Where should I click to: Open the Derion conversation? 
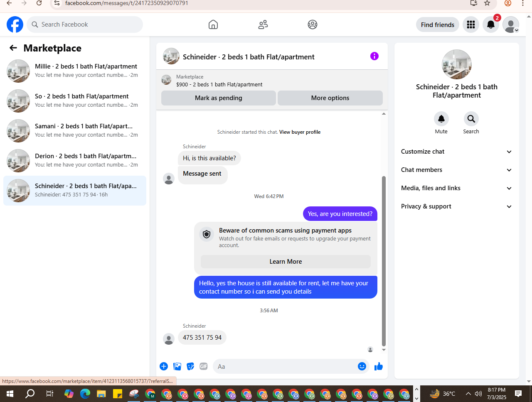(75, 161)
